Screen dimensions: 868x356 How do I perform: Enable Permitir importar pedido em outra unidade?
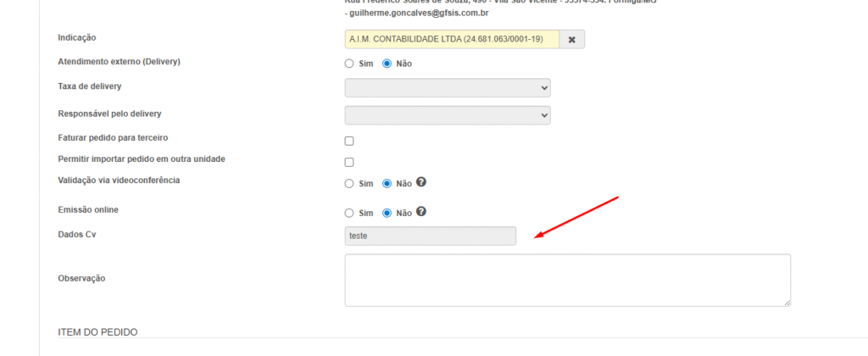[349, 162]
